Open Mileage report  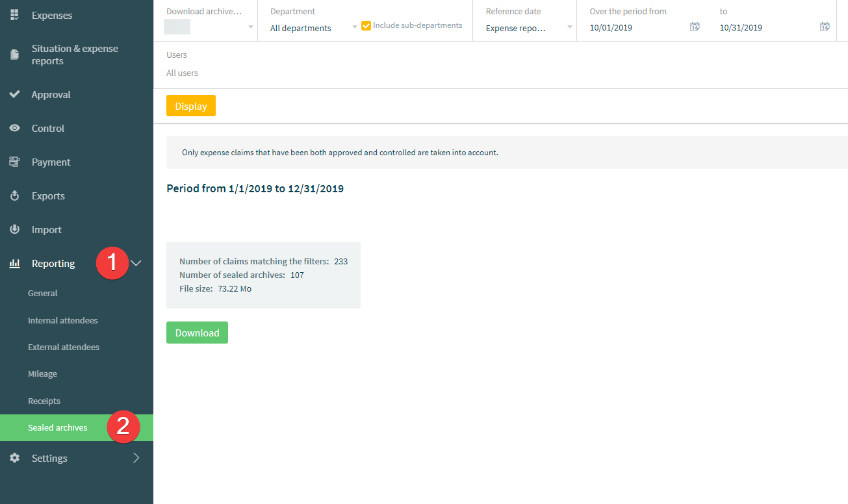[x=43, y=373]
